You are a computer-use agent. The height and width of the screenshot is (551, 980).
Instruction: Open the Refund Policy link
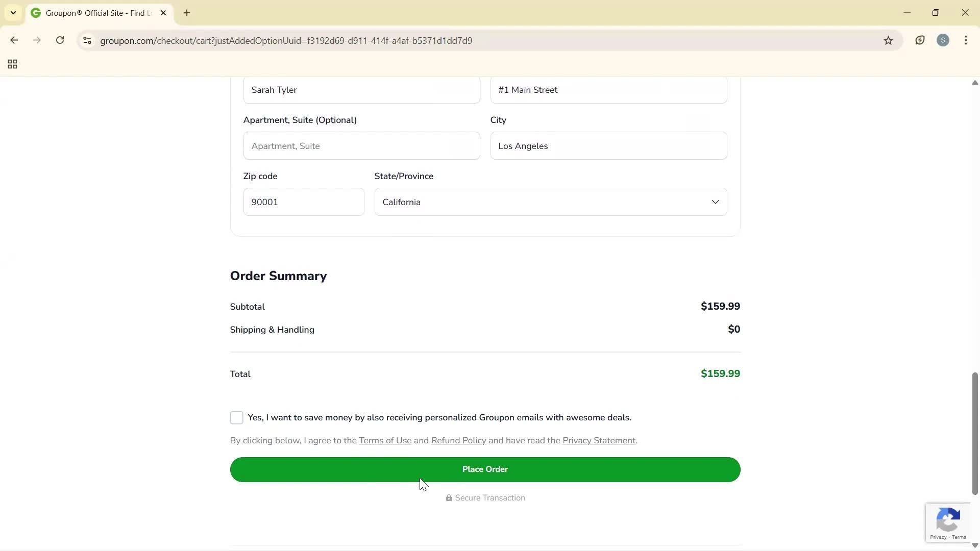coord(458,440)
